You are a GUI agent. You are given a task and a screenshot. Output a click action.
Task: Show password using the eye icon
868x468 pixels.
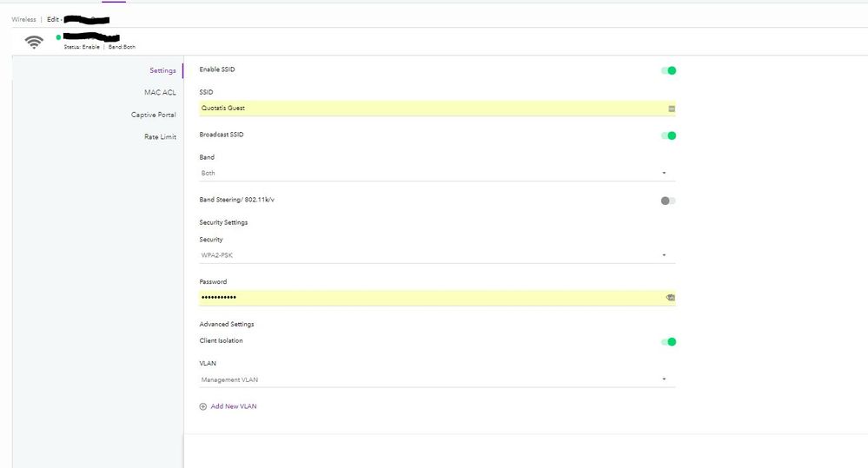point(671,297)
